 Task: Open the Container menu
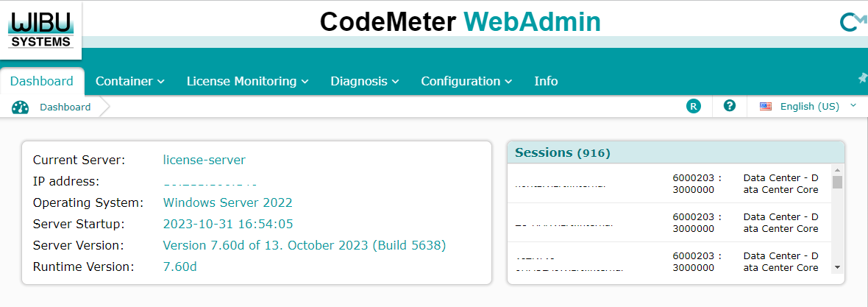pos(129,81)
